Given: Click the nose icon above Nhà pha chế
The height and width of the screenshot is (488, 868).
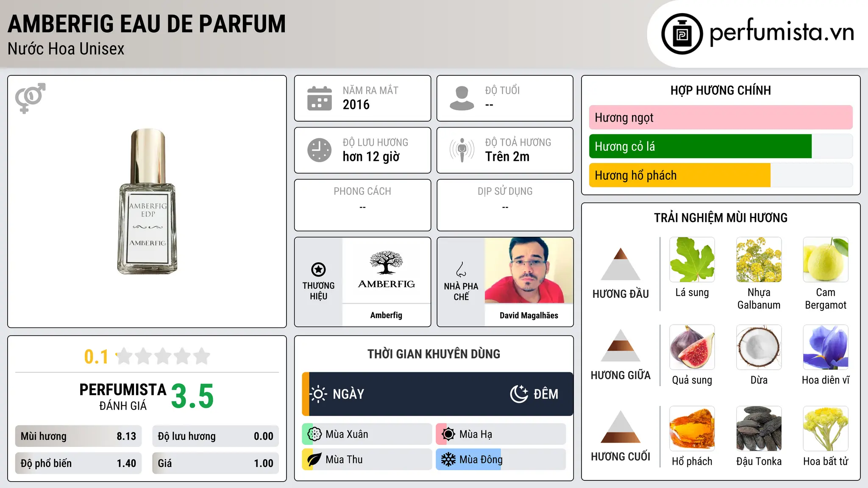Looking at the screenshot, I should [x=461, y=269].
